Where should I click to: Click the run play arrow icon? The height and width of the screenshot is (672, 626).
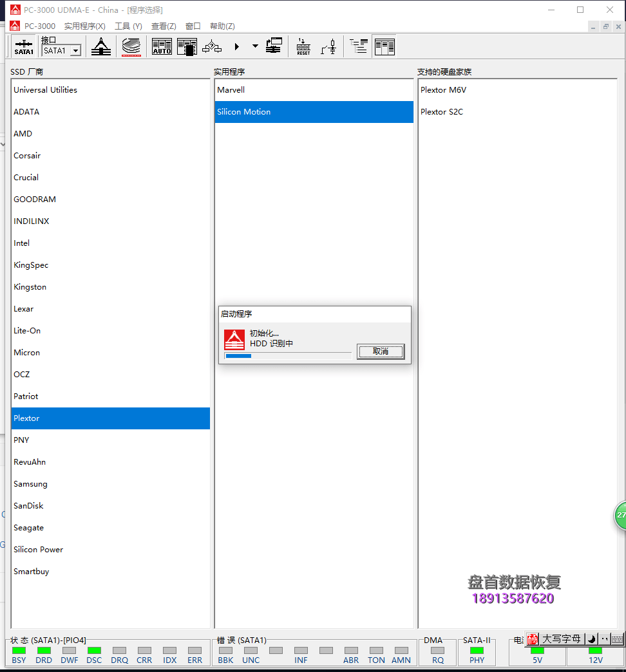[236, 47]
